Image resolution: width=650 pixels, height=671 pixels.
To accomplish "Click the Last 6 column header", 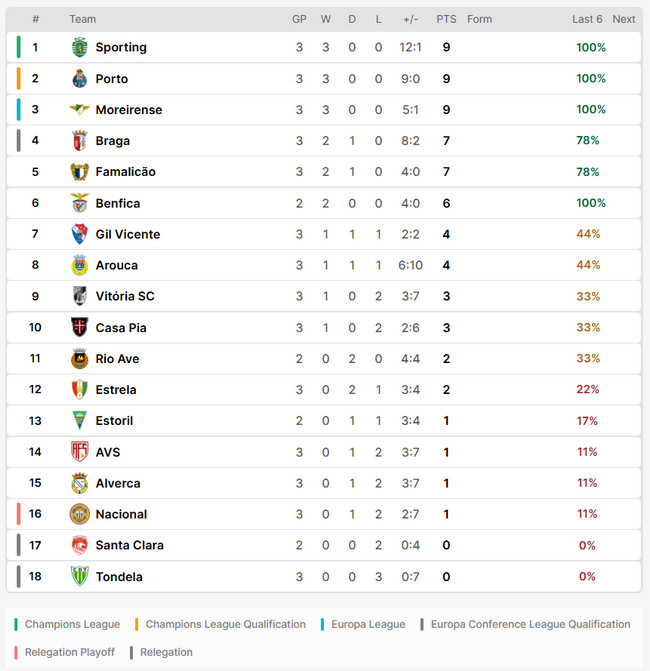I will 587,19.
